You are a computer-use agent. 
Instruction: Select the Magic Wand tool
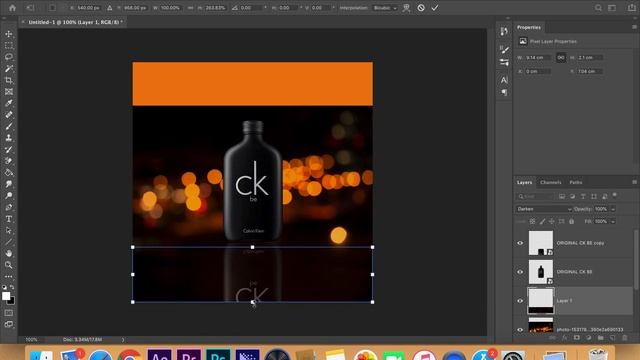[x=9, y=69]
